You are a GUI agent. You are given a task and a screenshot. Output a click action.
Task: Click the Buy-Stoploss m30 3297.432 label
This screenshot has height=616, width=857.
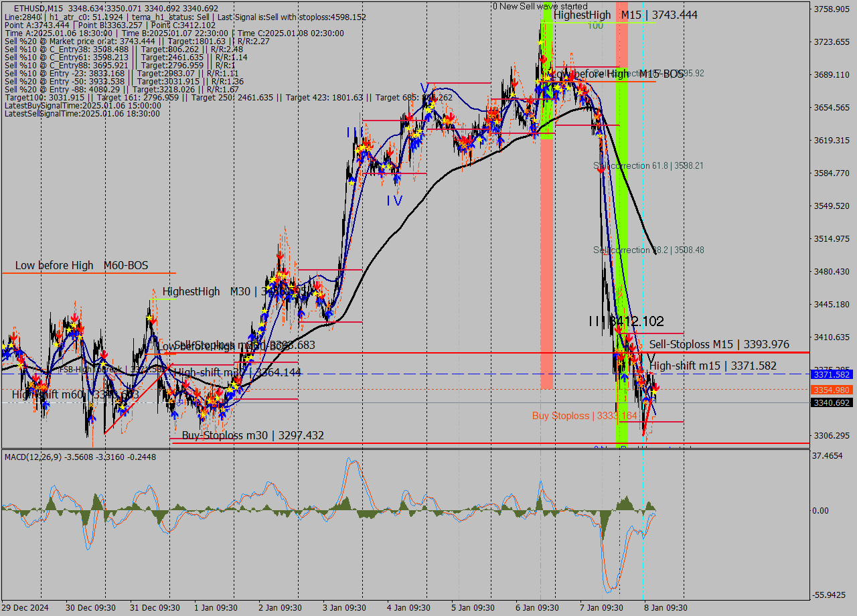click(252, 436)
